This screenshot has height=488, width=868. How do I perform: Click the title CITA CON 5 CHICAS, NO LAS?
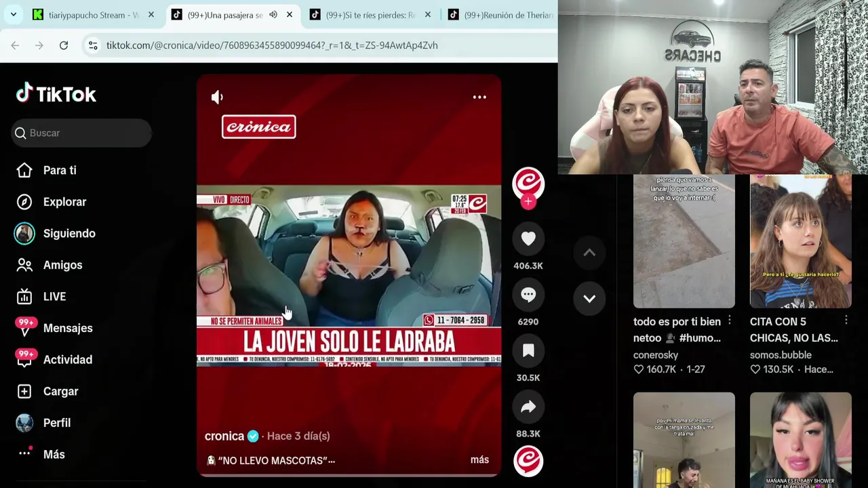[x=794, y=329]
